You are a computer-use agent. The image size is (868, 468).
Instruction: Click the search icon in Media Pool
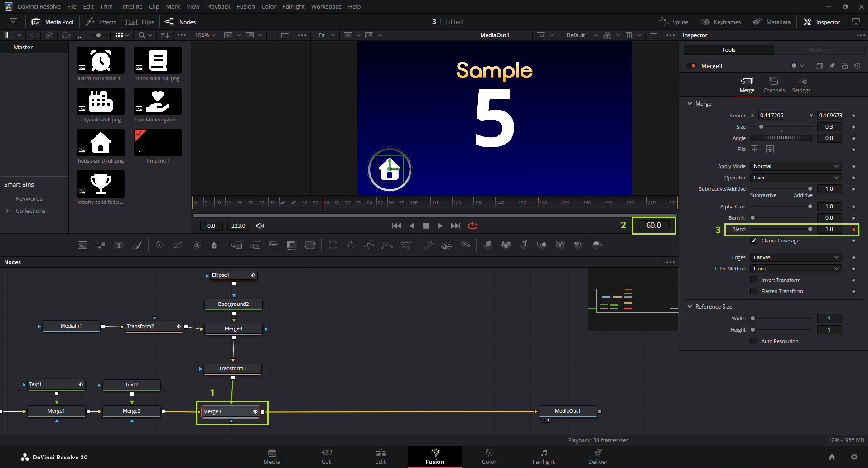click(x=142, y=35)
